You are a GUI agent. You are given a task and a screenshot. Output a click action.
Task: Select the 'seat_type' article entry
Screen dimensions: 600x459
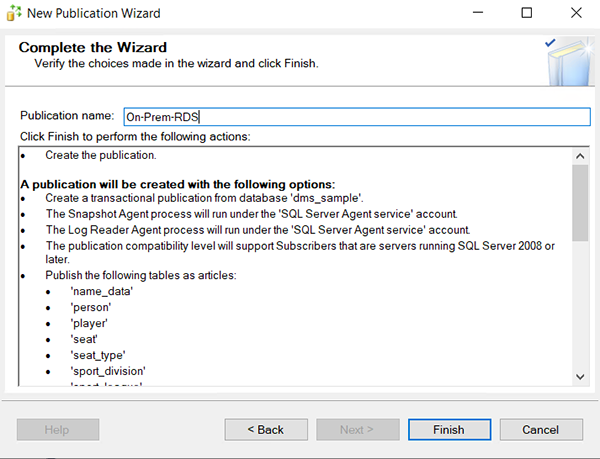tap(99, 355)
